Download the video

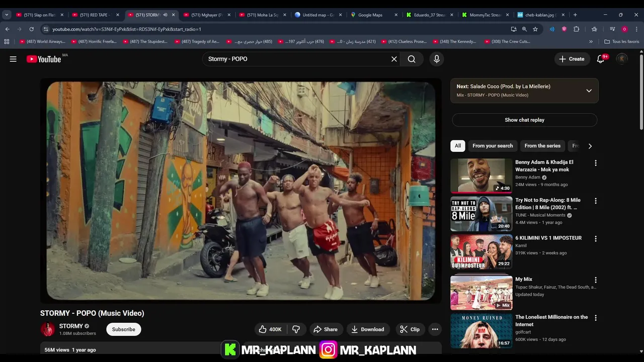(x=368, y=329)
